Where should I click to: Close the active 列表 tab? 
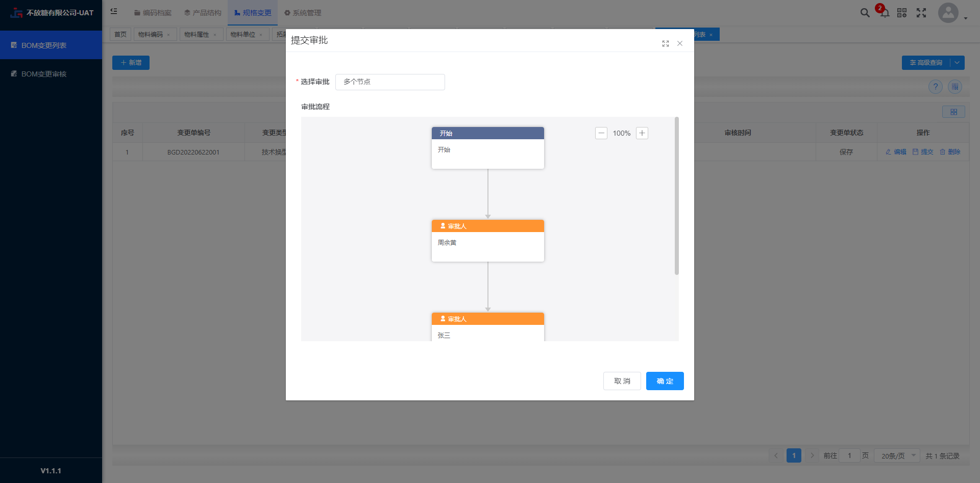[711, 35]
